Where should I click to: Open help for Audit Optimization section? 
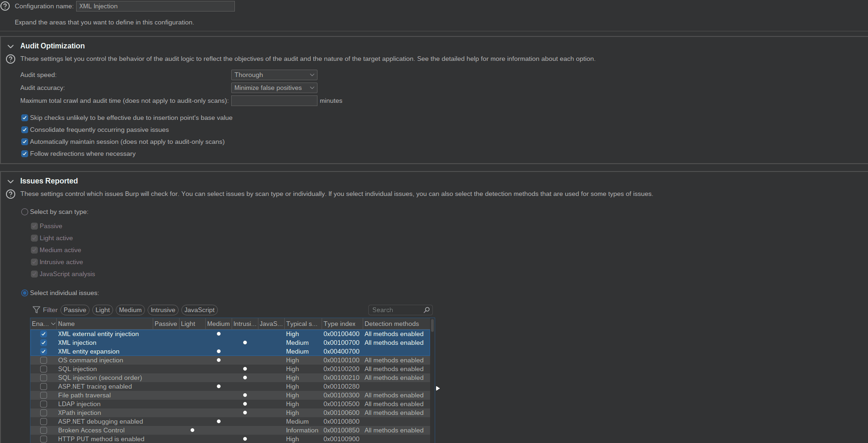11,59
